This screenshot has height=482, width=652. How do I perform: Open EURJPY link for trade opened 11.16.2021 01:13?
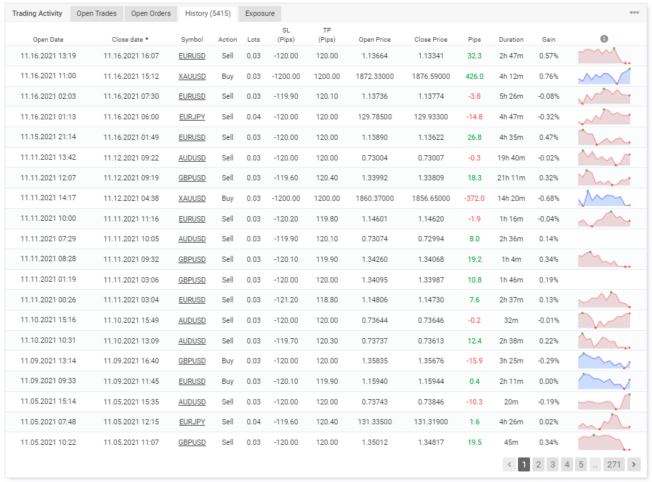tap(192, 116)
